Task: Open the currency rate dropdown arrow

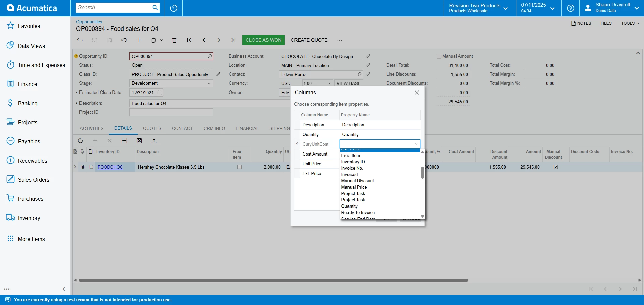Action: [x=329, y=83]
